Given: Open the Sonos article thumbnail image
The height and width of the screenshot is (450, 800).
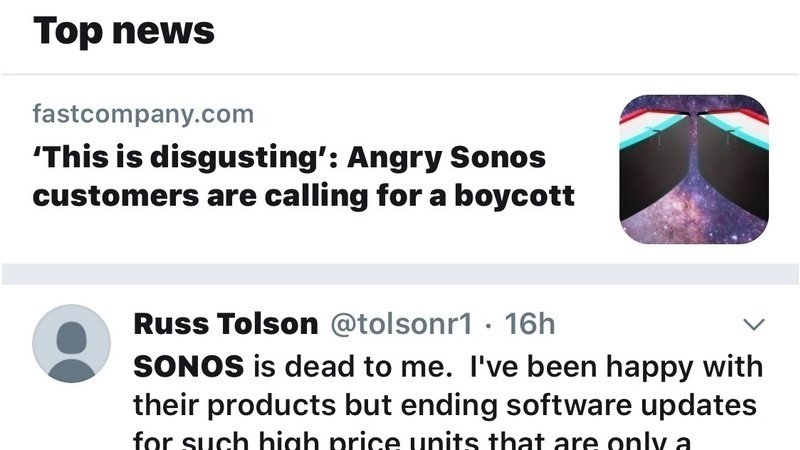Looking at the screenshot, I should (x=694, y=170).
